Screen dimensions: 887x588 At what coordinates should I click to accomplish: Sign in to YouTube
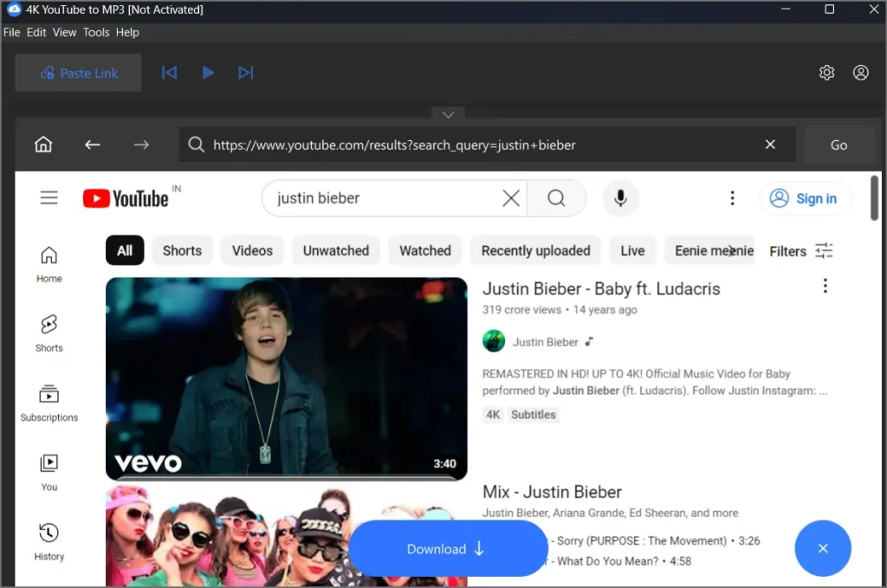805,198
